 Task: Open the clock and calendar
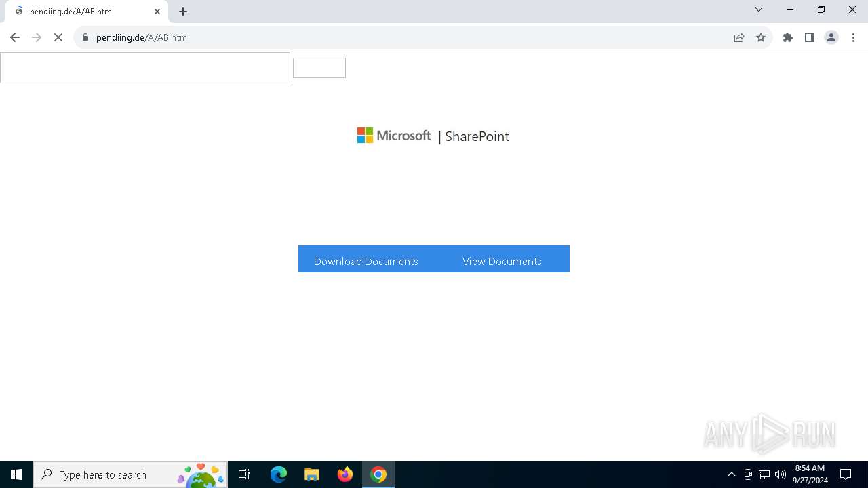[810, 474]
